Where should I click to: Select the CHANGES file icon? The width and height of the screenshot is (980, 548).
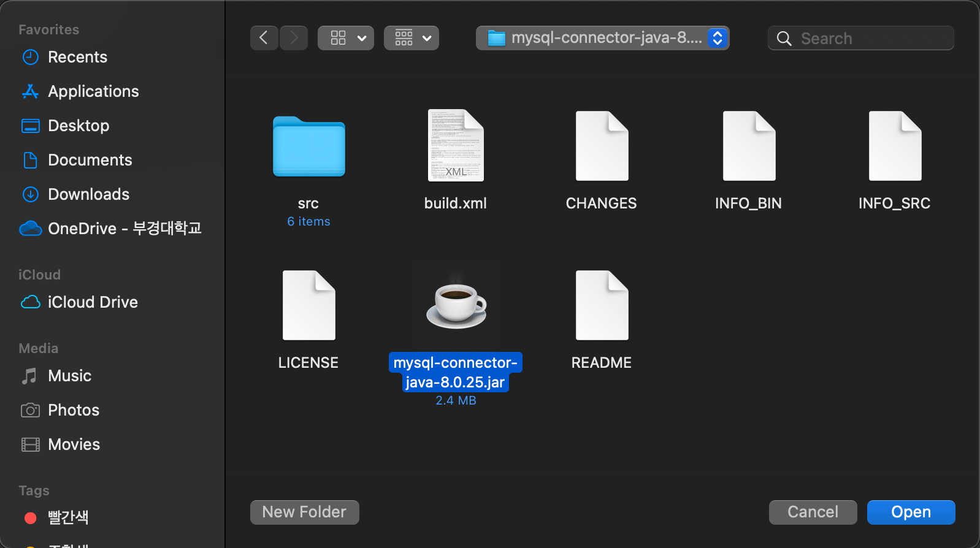tap(602, 146)
